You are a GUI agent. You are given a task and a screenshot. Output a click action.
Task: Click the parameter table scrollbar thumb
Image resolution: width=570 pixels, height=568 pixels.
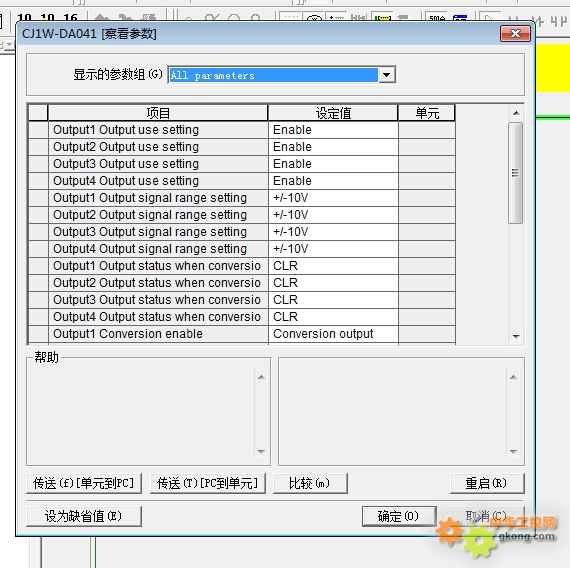click(x=515, y=173)
